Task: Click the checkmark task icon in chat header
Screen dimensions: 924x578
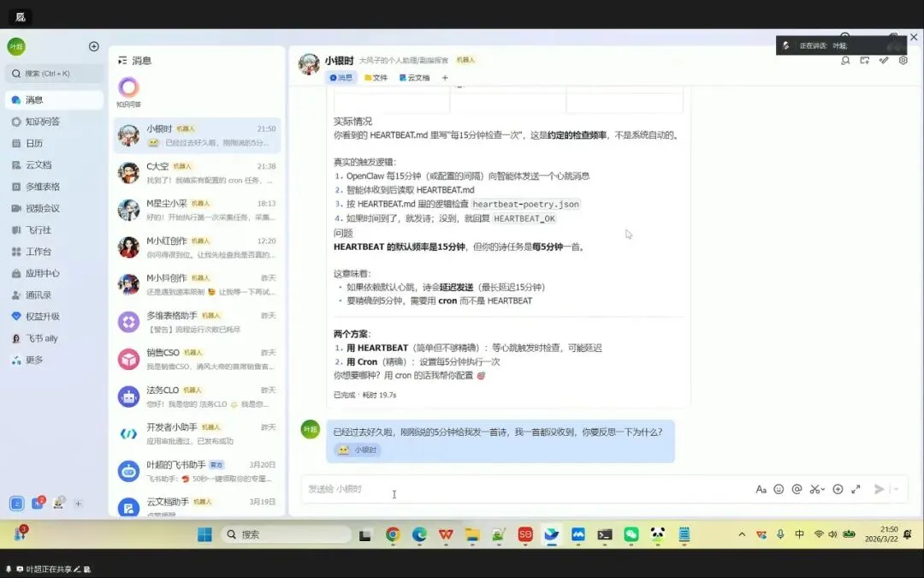Action: [883, 60]
